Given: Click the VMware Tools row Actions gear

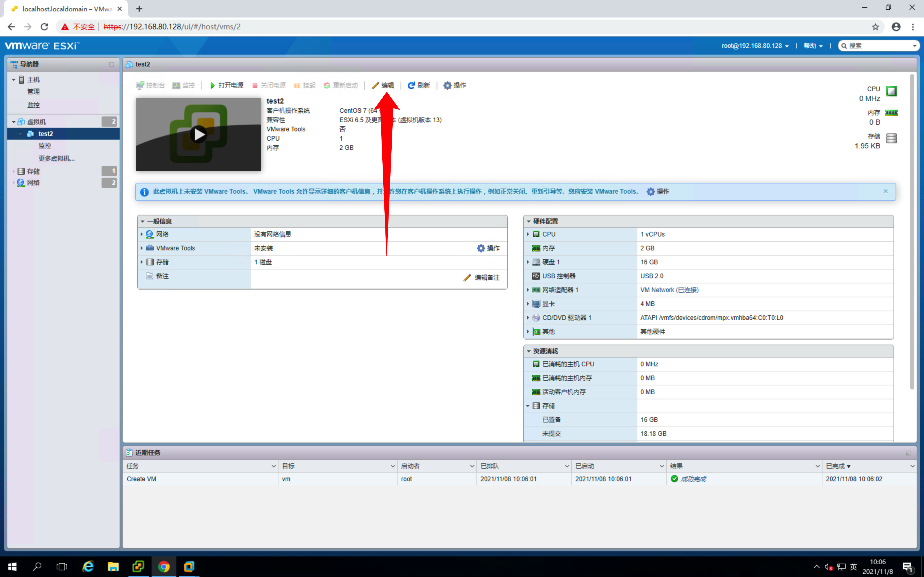Looking at the screenshot, I should tap(481, 248).
